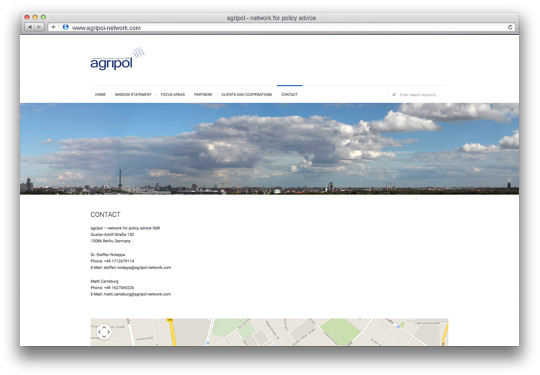Screen dimensions: 540x375
Task: Click the reload page icon in address bar
Action: 510,27
